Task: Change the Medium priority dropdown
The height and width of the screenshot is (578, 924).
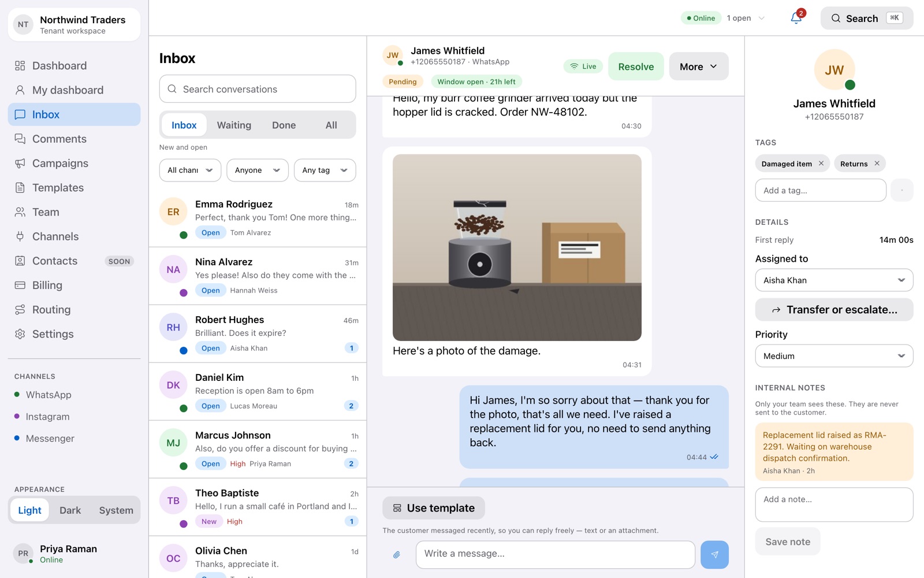Action: pos(834,356)
